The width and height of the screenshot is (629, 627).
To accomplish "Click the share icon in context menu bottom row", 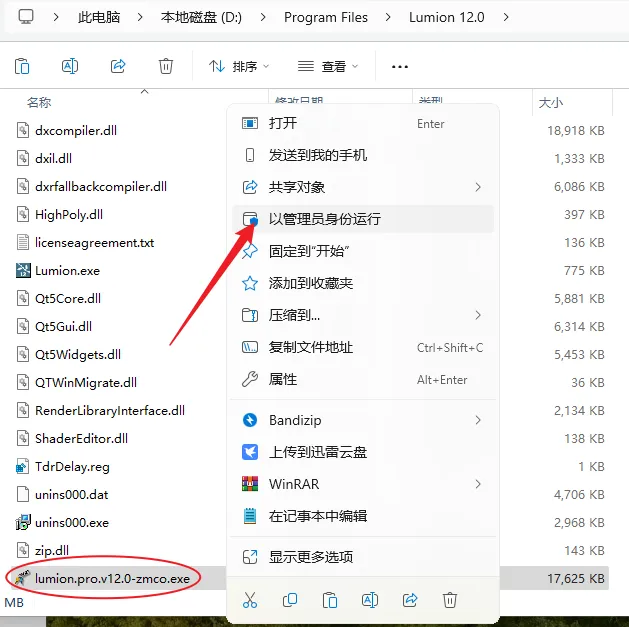I will (410, 600).
